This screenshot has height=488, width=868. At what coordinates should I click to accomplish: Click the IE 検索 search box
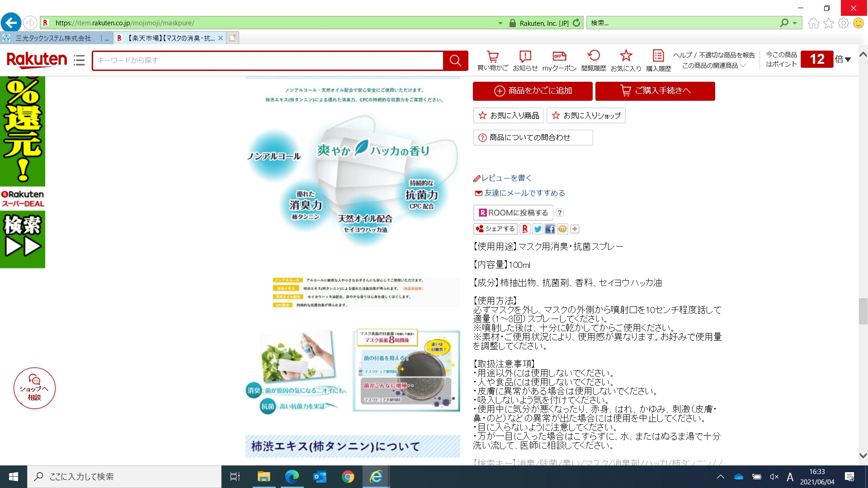[x=684, y=23]
